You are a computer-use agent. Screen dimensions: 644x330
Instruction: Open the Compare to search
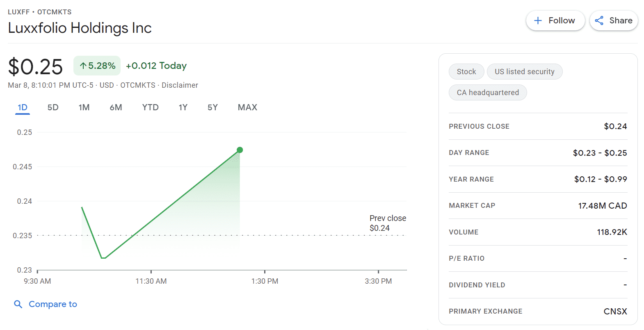click(x=46, y=304)
